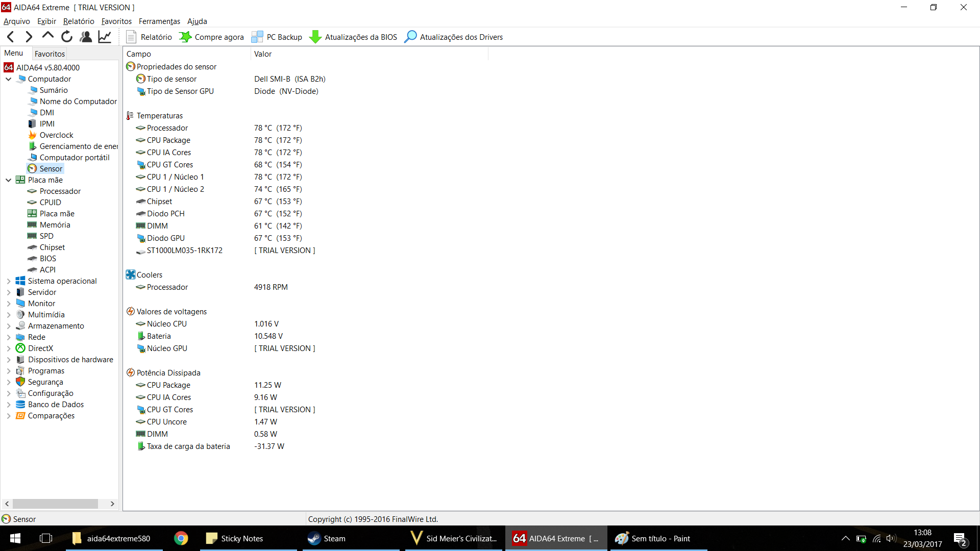Go back with the toolbar arrow
Viewport: 980px width, 551px height.
[x=11, y=37]
